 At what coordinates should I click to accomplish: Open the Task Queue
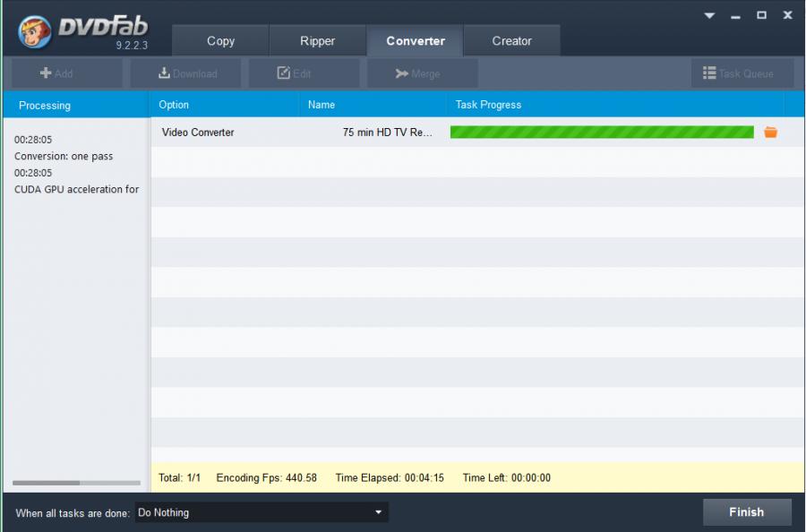742,73
